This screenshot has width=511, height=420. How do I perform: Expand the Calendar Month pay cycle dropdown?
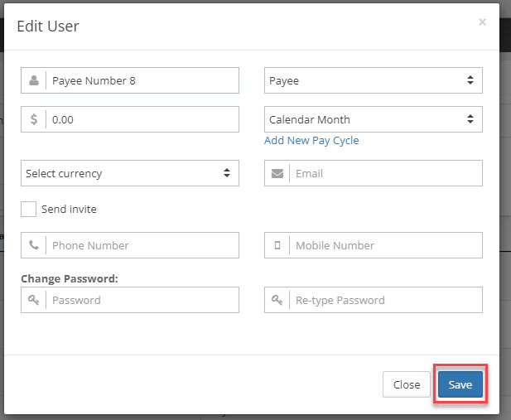coord(374,119)
